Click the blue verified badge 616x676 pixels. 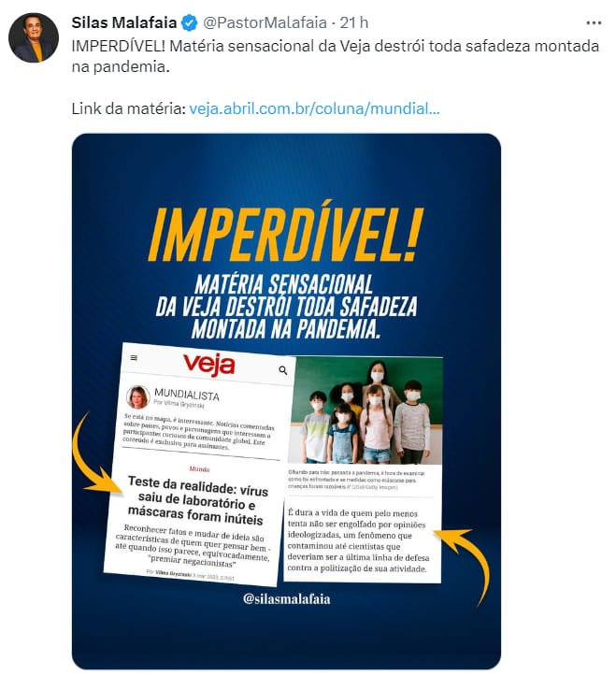coord(189,22)
